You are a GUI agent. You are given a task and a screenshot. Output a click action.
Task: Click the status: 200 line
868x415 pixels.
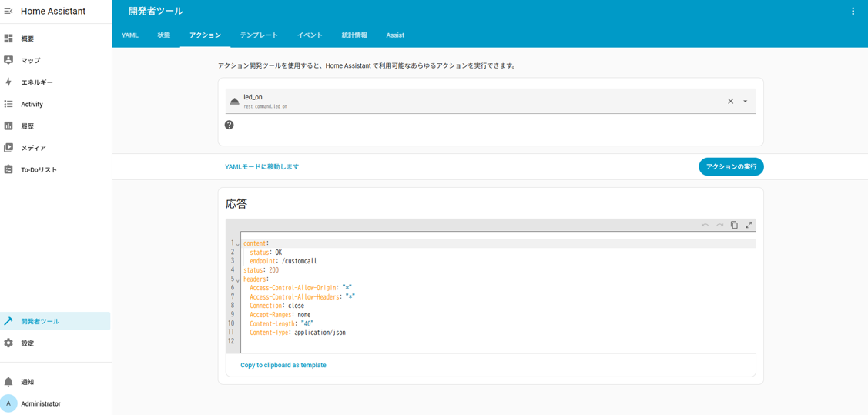pyautogui.click(x=261, y=270)
